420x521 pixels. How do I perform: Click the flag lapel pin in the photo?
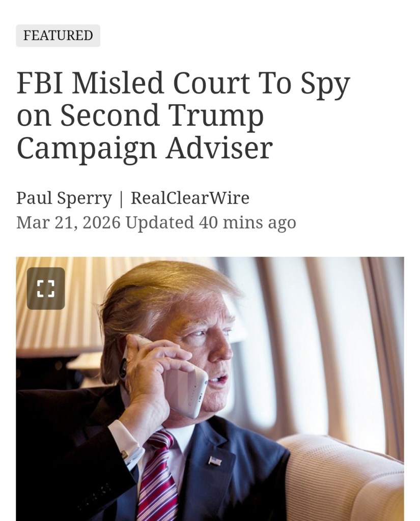pyautogui.click(x=215, y=461)
